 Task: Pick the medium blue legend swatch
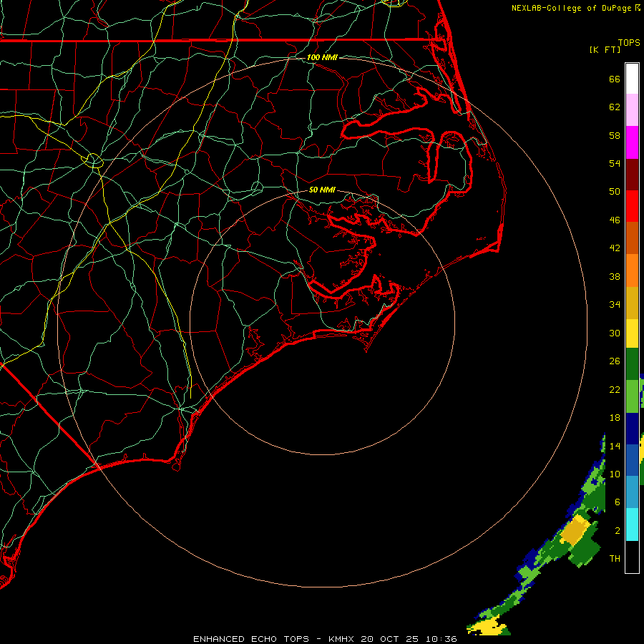632,460
